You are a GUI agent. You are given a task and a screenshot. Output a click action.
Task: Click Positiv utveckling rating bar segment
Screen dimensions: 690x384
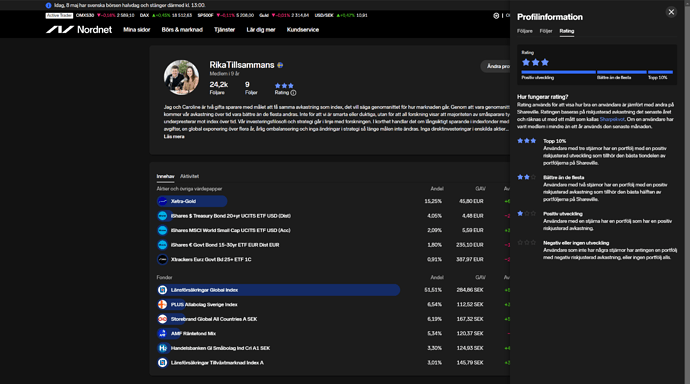click(558, 72)
